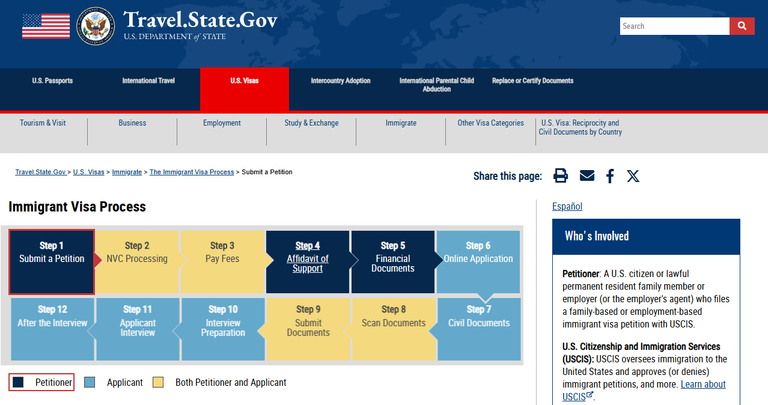The image size is (768, 405).
Task: Open International Parental Child Abduction menu
Action: tap(436, 85)
